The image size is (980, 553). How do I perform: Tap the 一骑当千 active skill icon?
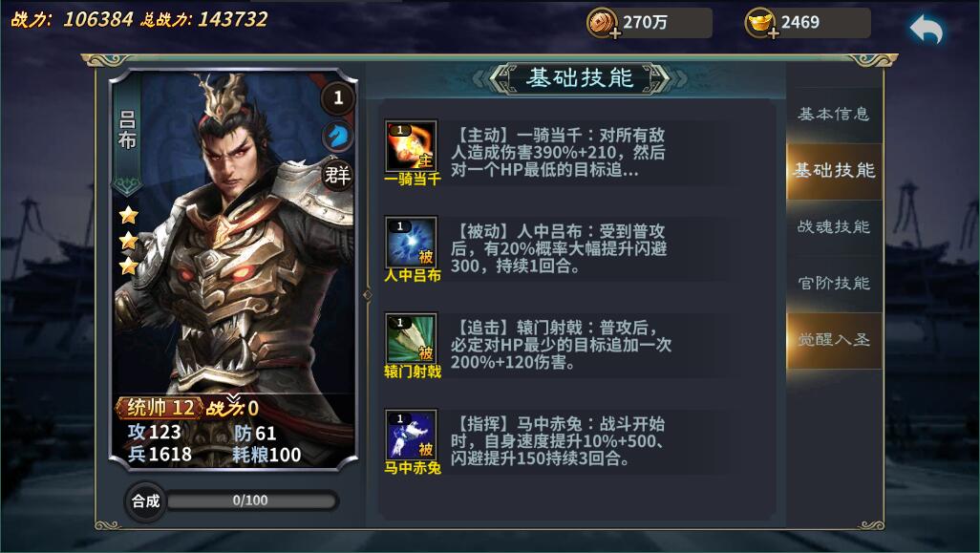pos(411,146)
